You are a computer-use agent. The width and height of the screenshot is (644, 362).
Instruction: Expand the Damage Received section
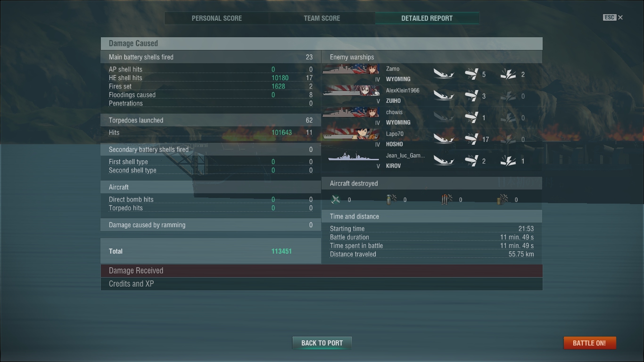point(322,271)
